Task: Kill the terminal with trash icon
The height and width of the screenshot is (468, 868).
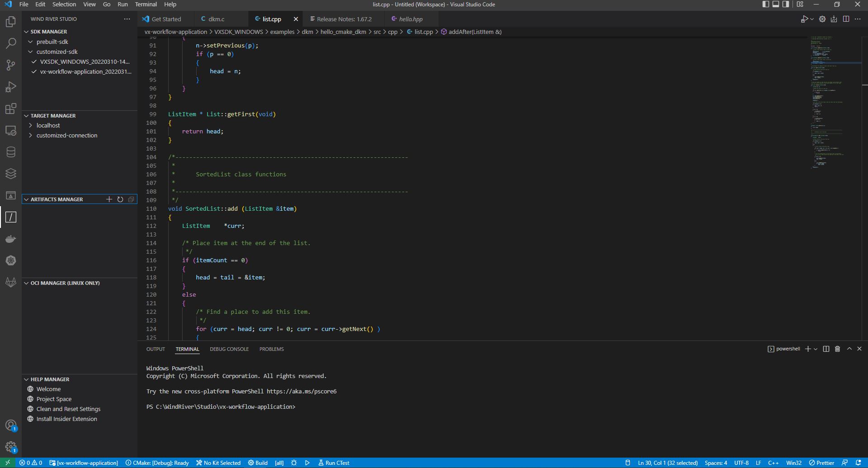Action: click(x=837, y=349)
